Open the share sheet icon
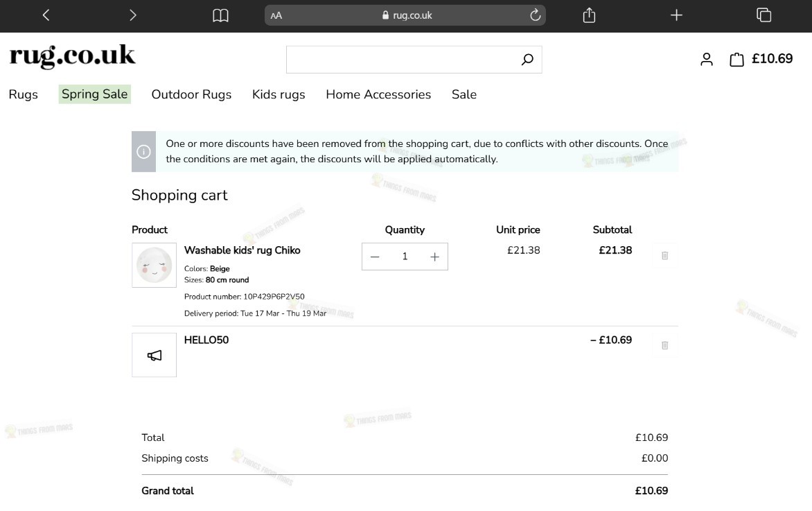 point(590,15)
